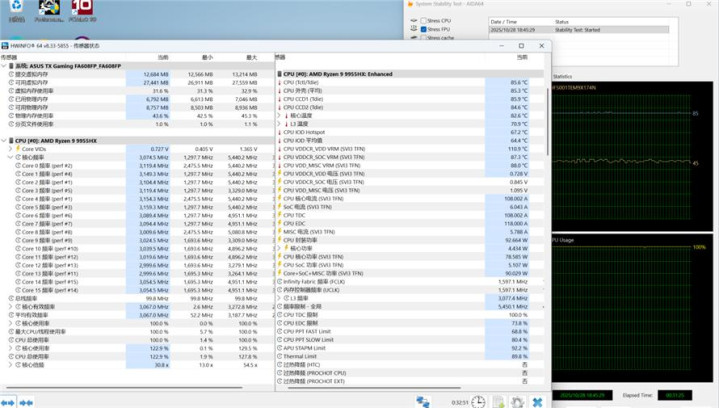Click the HWiNFO clock reset icon
The image size is (719, 408).
[479, 402]
